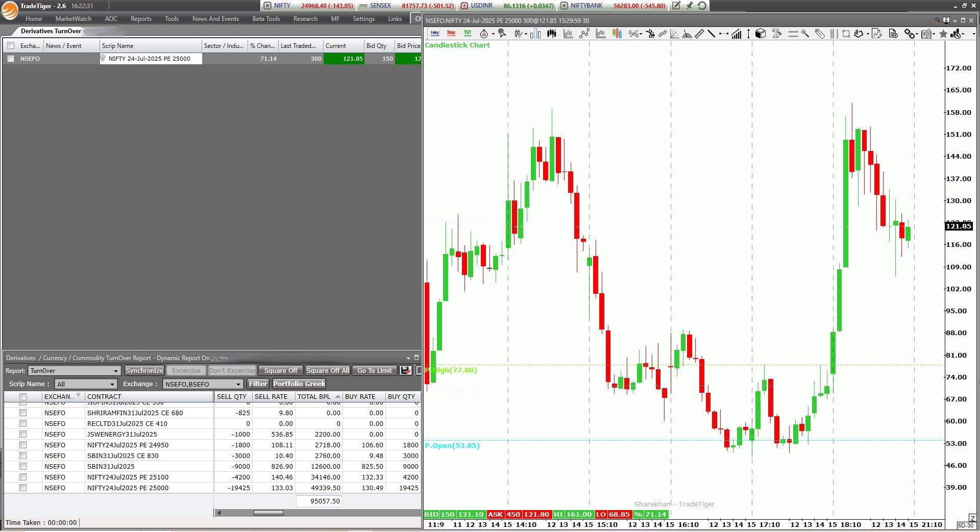Click the Square Off All button
Image resolution: width=980 pixels, height=532 pixels.
[x=328, y=370]
